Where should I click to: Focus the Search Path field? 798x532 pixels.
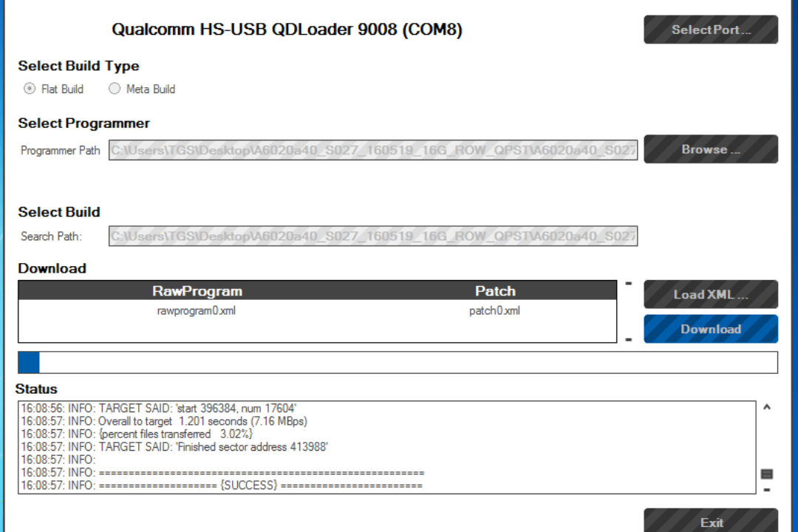pyautogui.click(x=373, y=236)
